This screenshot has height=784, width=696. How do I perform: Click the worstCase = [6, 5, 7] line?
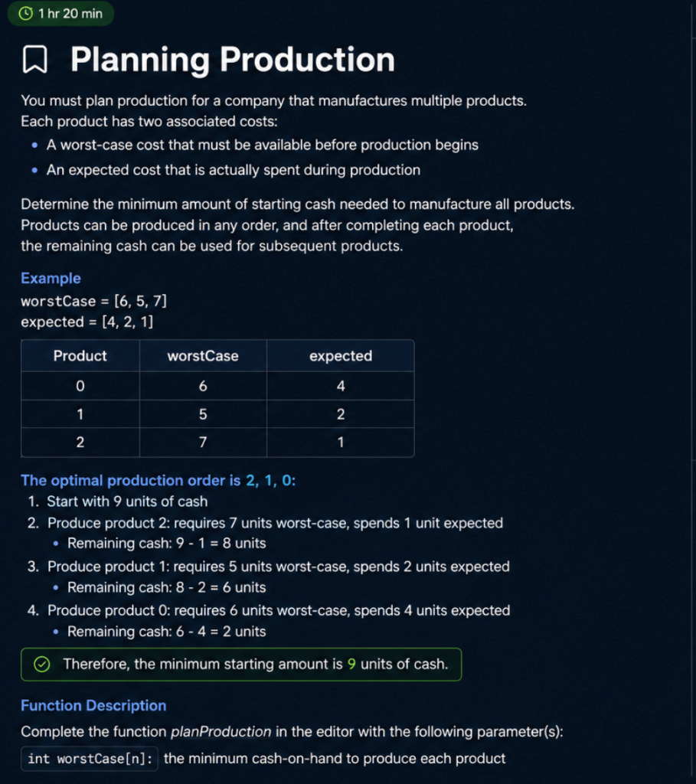tap(93, 301)
